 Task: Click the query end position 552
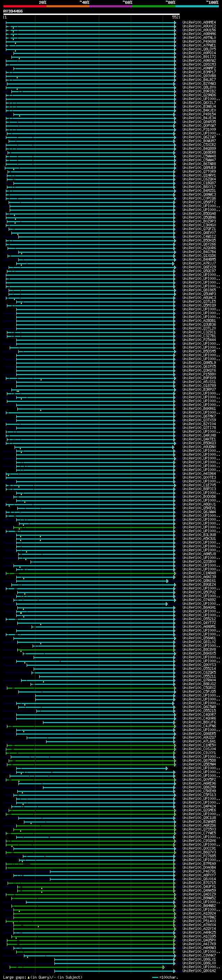175,17
